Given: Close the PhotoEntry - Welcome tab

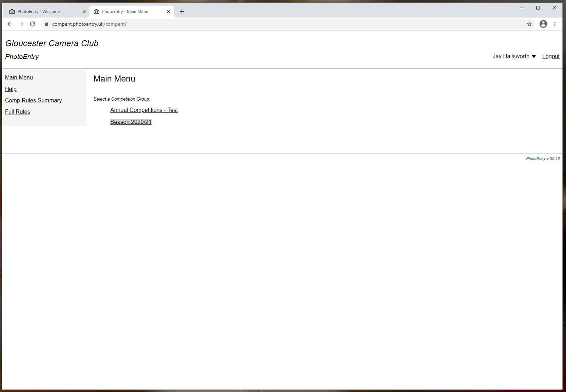Looking at the screenshot, I should pyautogui.click(x=84, y=12).
